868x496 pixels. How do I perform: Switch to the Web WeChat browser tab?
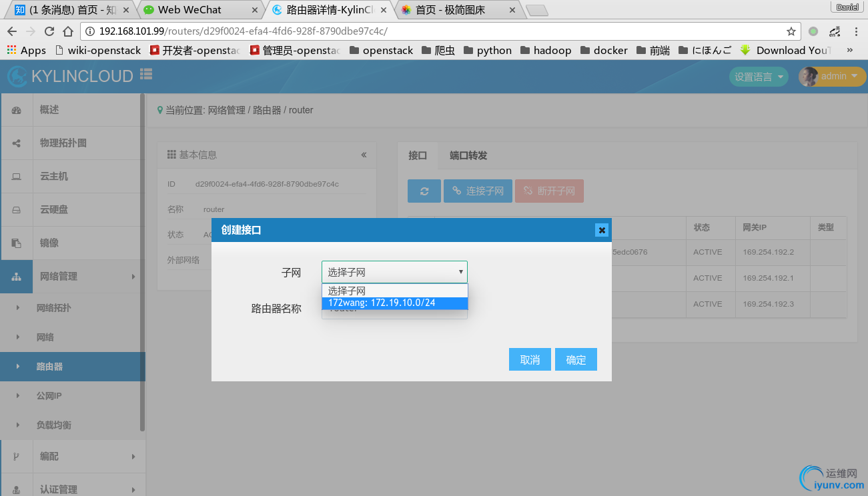click(x=200, y=10)
